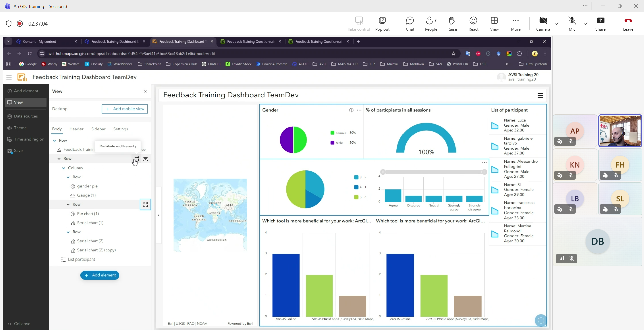
Task: Switch to the Sidebar tab
Action: coord(98,129)
